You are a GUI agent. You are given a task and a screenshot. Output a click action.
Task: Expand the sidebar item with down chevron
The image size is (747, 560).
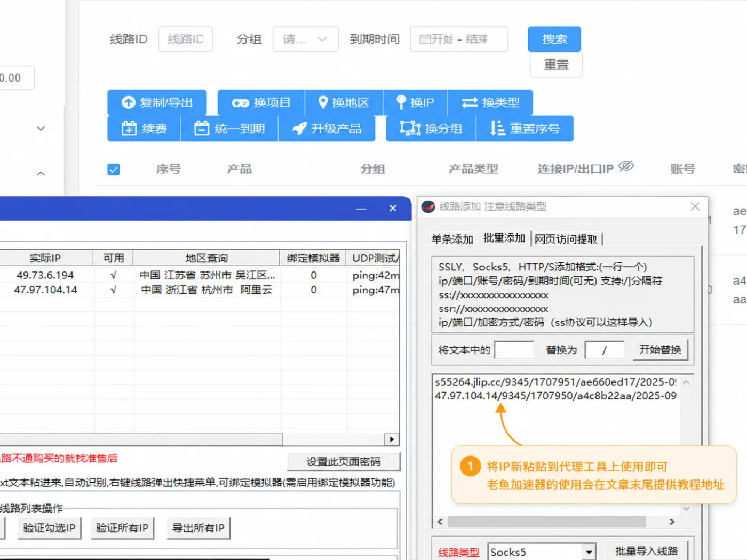41,129
